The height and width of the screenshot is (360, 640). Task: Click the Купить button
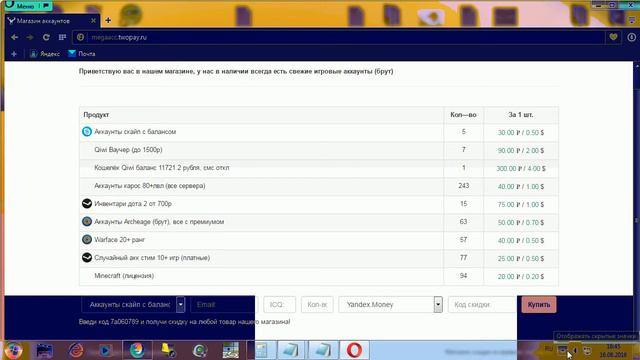coord(539,304)
